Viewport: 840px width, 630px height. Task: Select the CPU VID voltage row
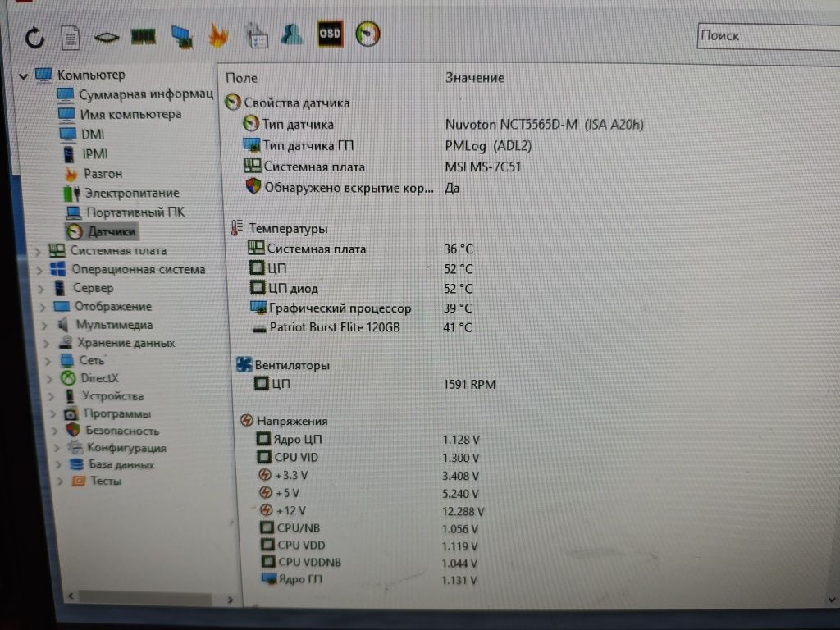(368, 458)
